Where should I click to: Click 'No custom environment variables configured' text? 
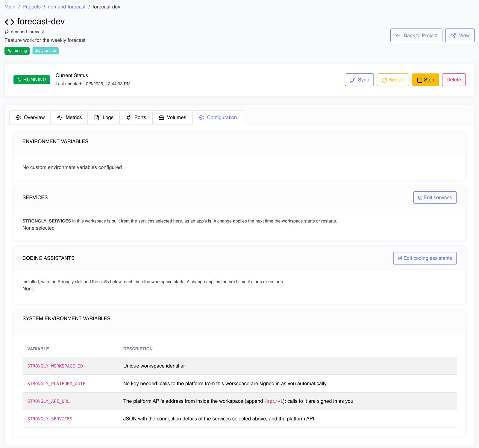click(72, 167)
